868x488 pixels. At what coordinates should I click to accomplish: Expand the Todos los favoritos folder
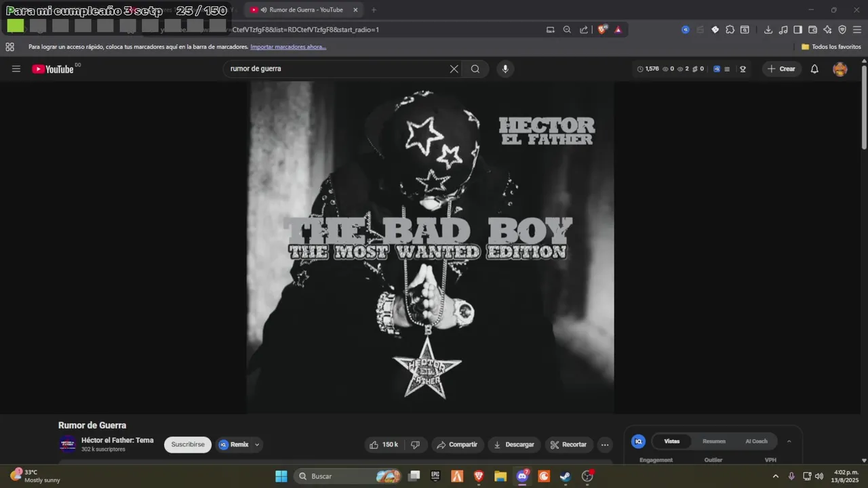pos(831,47)
